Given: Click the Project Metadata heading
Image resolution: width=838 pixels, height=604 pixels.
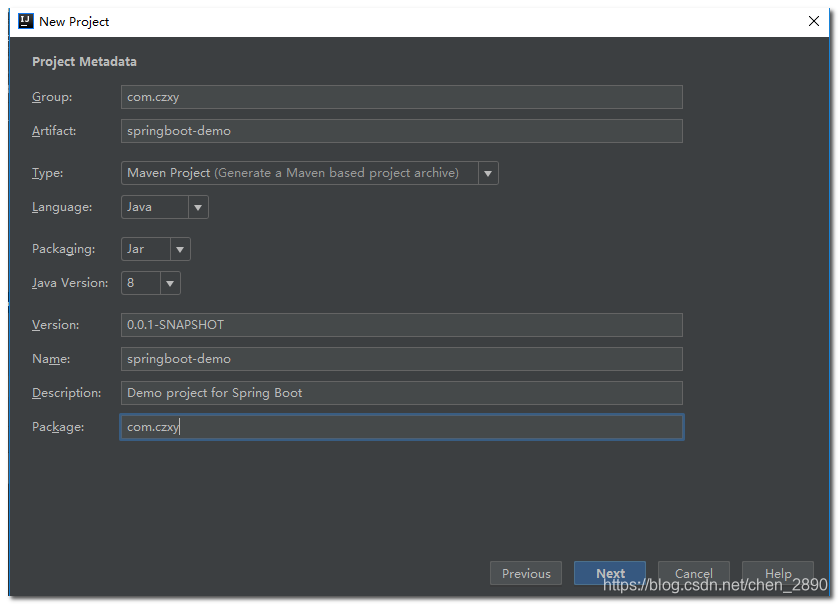Looking at the screenshot, I should 84,62.
